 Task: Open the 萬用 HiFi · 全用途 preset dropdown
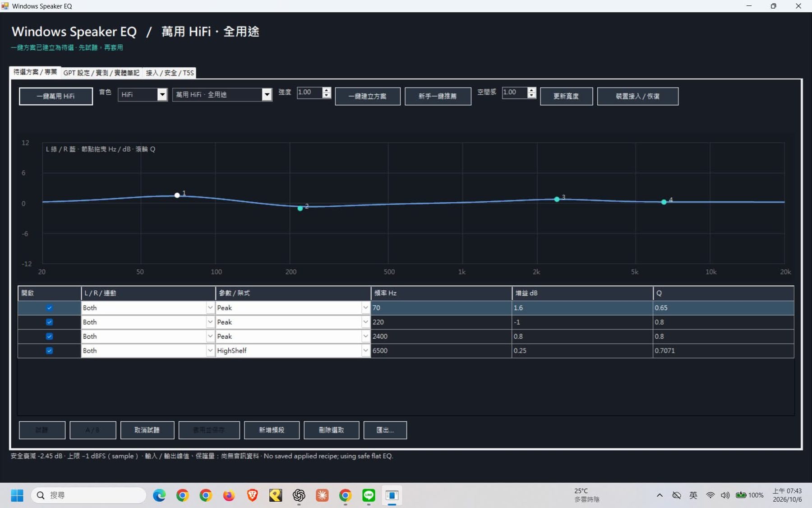tap(267, 94)
